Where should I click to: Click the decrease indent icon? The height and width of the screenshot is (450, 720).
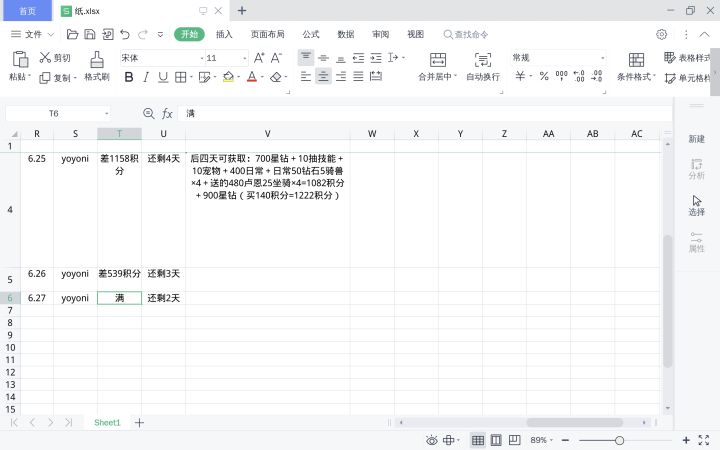[358, 58]
